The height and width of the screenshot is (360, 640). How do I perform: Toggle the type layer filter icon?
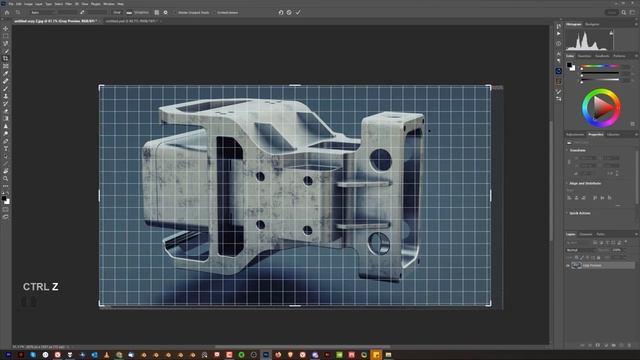[x=607, y=242]
